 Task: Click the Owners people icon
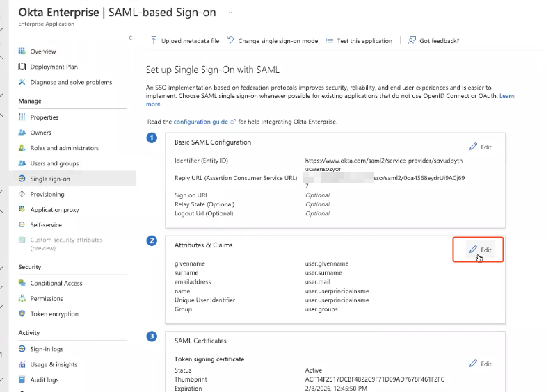point(22,133)
